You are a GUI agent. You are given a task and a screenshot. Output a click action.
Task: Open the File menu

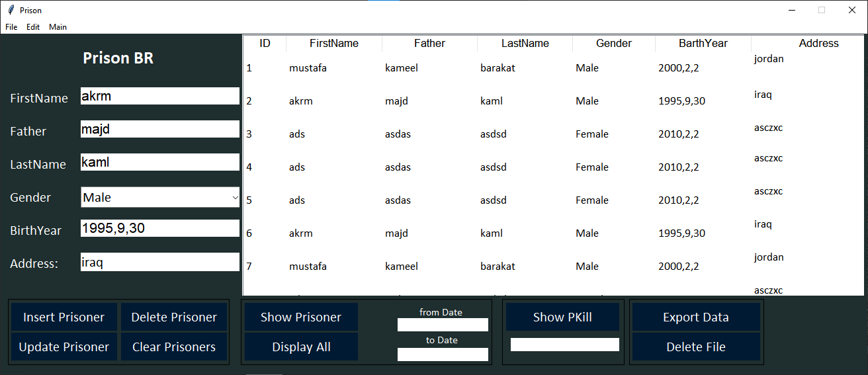click(x=11, y=27)
